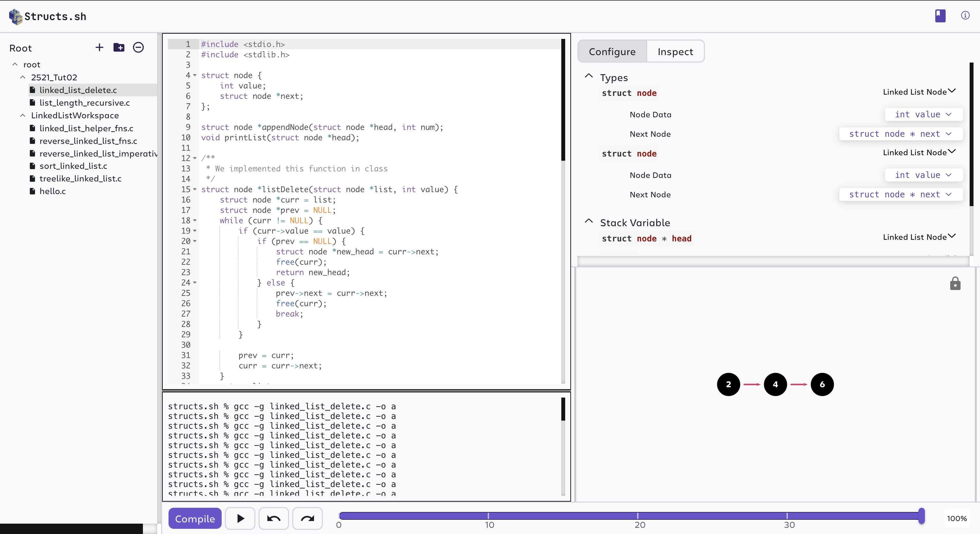Open the info circle icon

[965, 15]
